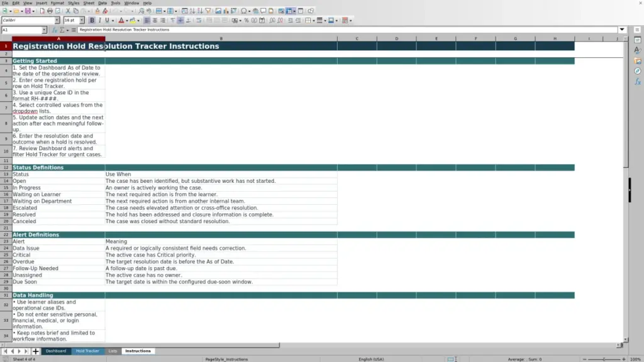
Task: Click the font color A swatch
Action: coord(121,21)
